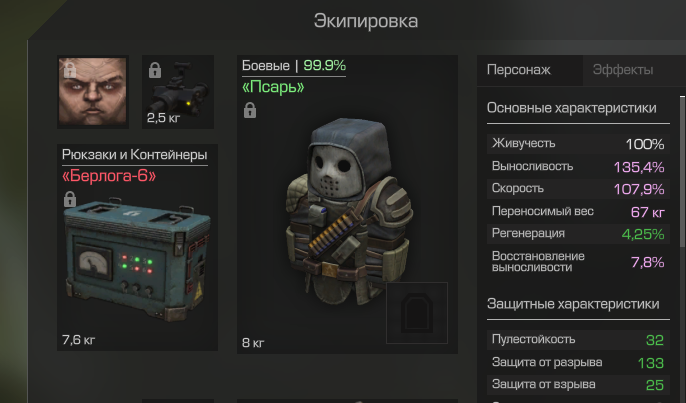Select the «Псарь» armored suit model
Image resolution: width=686 pixels, height=403 pixels.
pos(349,212)
